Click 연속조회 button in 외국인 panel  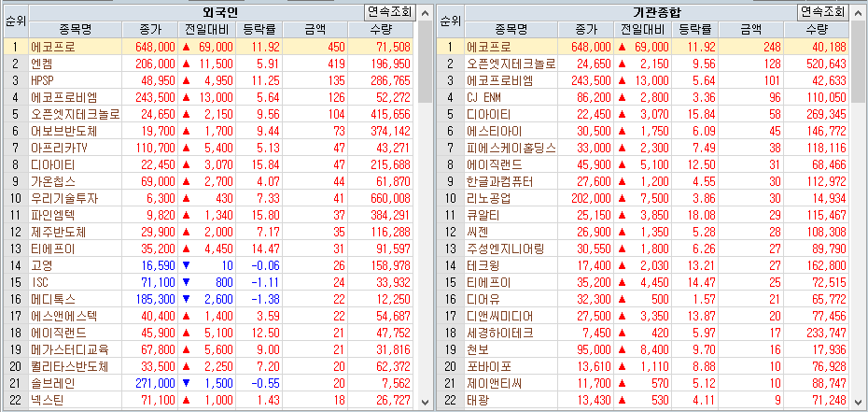[390, 11]
